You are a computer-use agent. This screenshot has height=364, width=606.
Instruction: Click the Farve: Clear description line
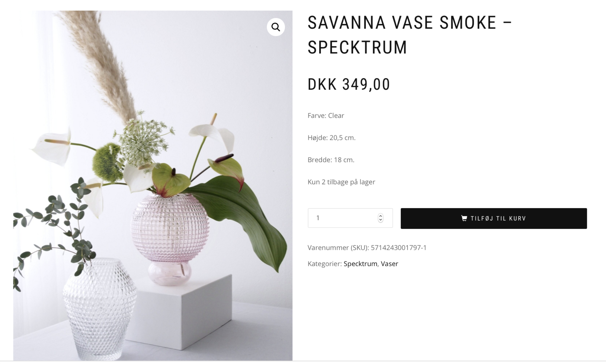click(x=326, y=116)
